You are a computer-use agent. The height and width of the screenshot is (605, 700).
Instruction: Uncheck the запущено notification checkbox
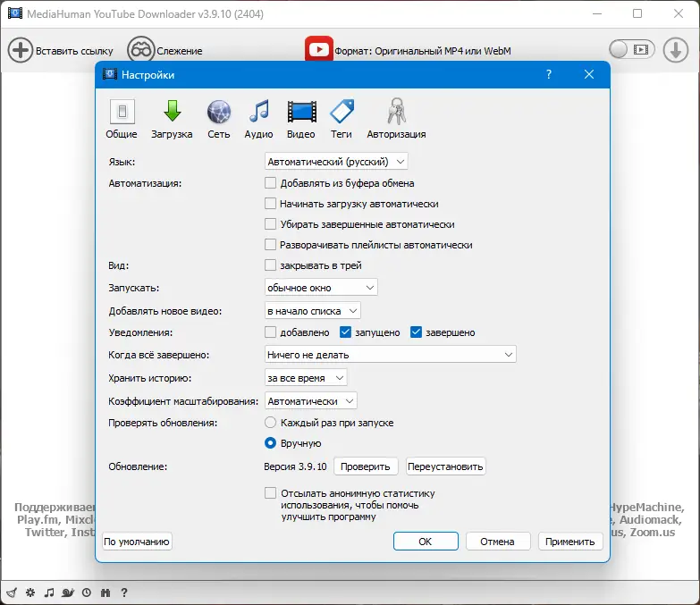click(345, 332)
